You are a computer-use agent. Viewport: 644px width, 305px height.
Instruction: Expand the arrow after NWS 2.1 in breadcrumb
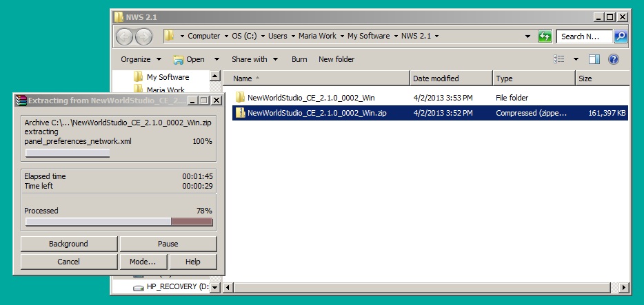click(x=436, y=36)
